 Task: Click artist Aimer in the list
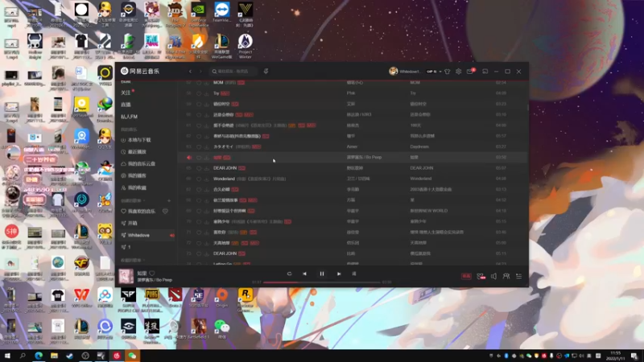[x=352, y=147]
